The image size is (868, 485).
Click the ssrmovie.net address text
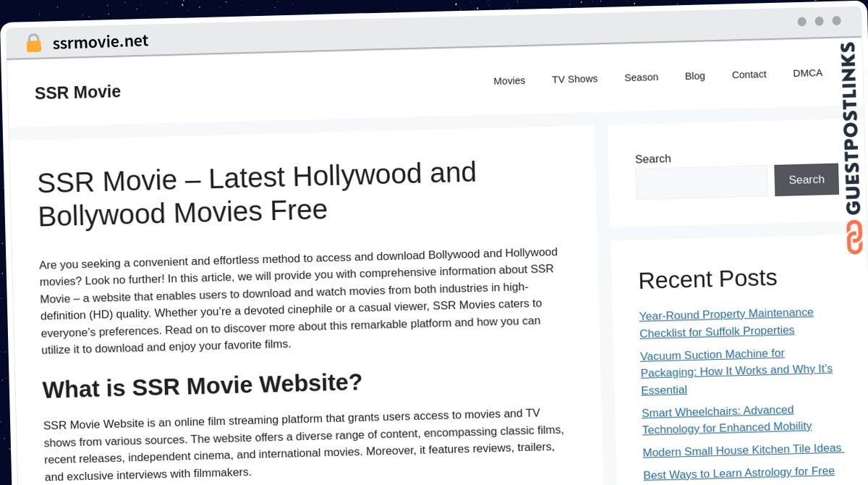(x=101, y=42)
